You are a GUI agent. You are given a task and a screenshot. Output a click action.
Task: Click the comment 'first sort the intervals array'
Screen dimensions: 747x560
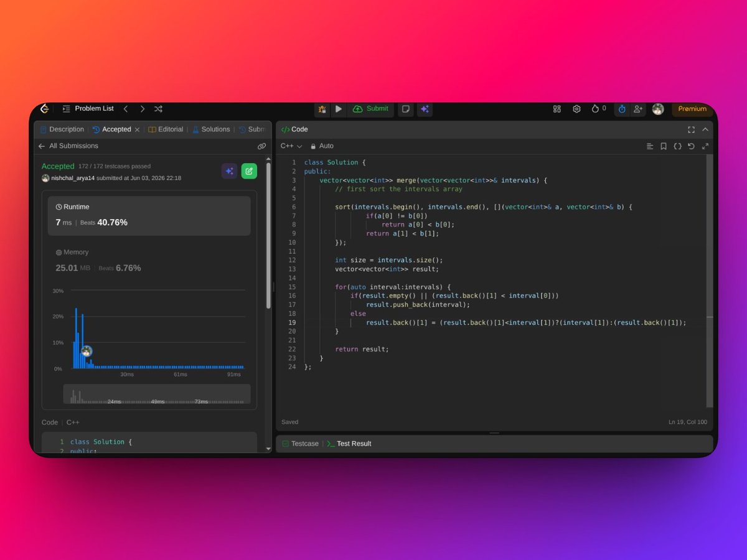pyautogui.click(x=398, y=189)
